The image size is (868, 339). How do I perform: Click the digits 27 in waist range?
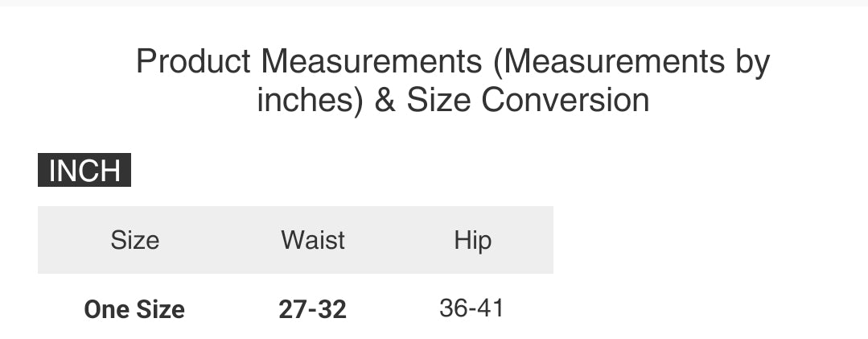point(291,309)
